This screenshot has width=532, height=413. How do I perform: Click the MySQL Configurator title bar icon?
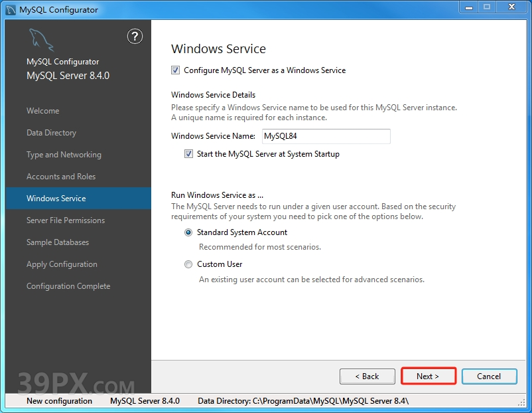coord(10,9)
